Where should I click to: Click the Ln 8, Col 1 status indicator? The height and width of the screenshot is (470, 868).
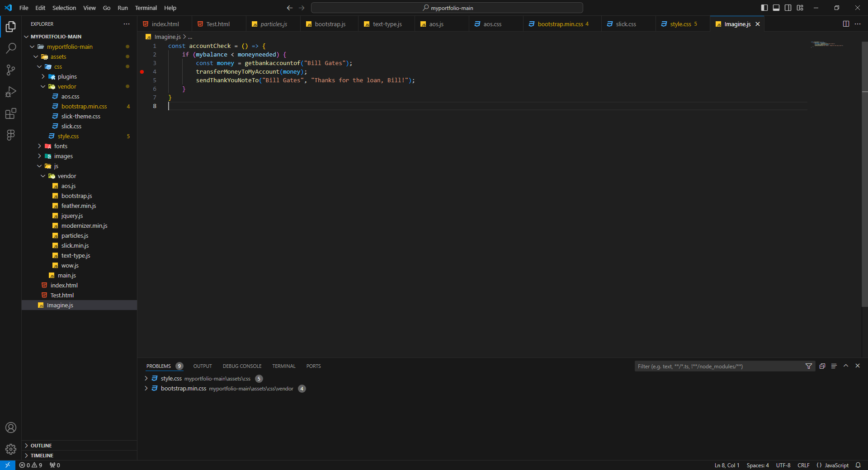pos(727,465)
